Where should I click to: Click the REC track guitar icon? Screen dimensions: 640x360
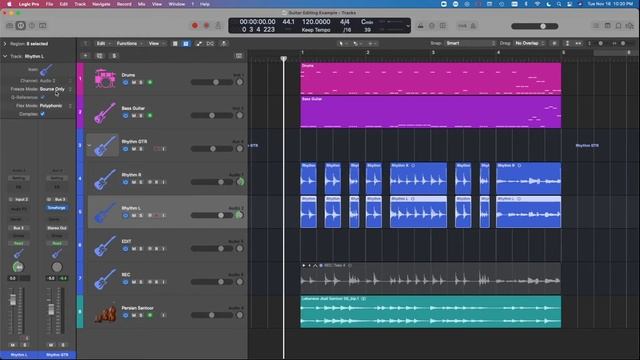(x=104, y=279)
